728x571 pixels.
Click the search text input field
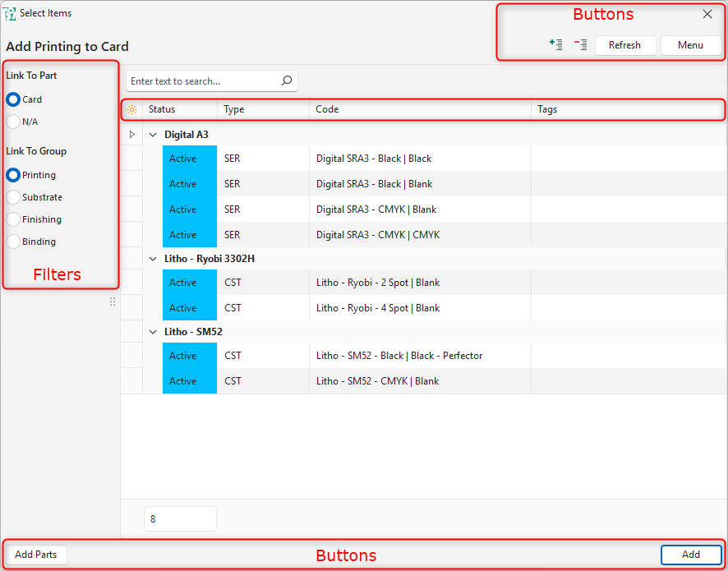(201, 81)
